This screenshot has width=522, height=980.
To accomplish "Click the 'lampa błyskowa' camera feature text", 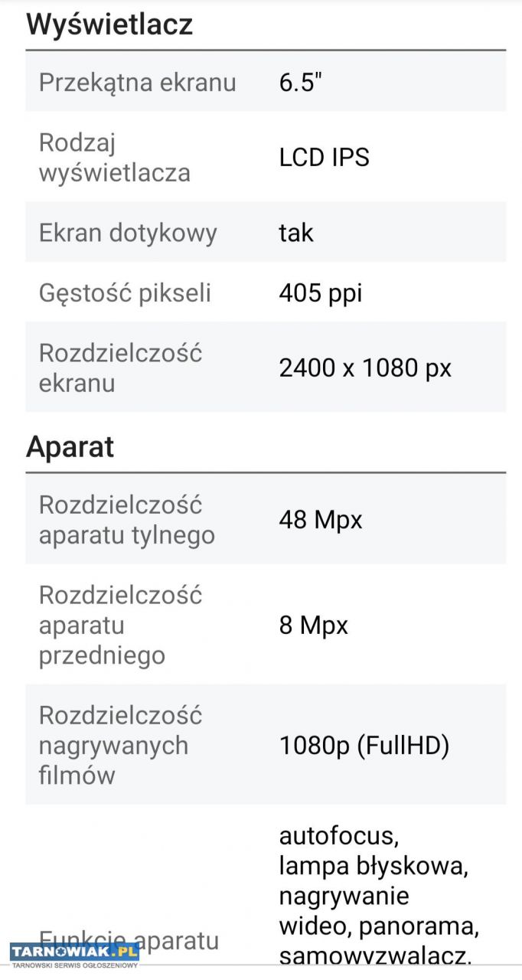I will pos(374,866).
